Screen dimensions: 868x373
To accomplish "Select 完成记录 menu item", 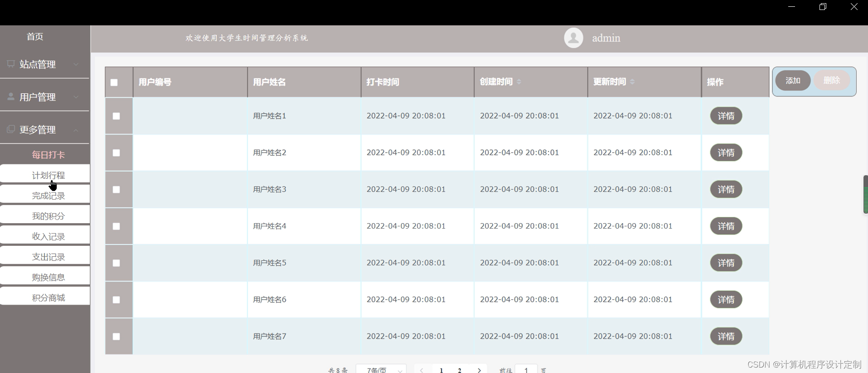I will (x=45, y=195).
